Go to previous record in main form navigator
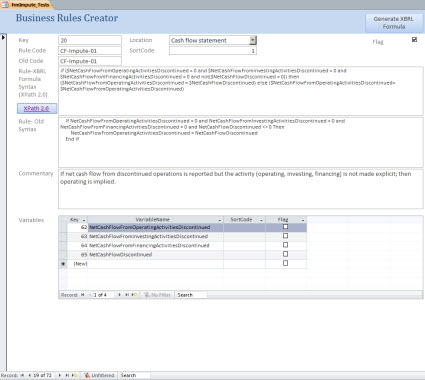 coord(29,375)
